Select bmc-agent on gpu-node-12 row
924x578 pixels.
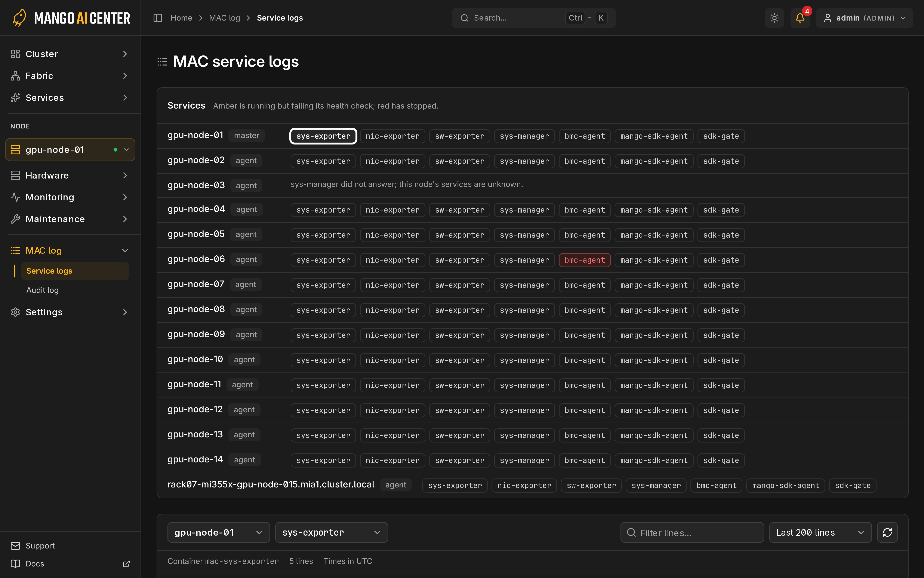click(x=585, y=410)
